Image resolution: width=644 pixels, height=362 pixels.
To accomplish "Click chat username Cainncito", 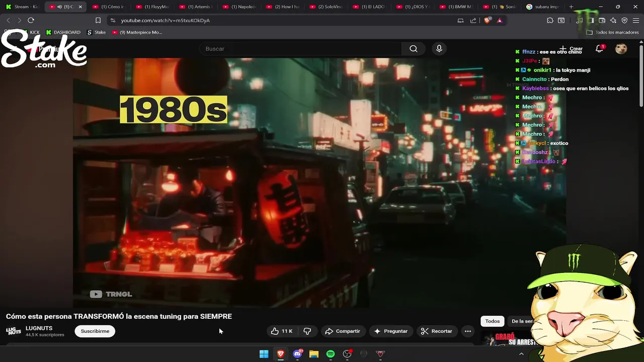I will [534, 79].
